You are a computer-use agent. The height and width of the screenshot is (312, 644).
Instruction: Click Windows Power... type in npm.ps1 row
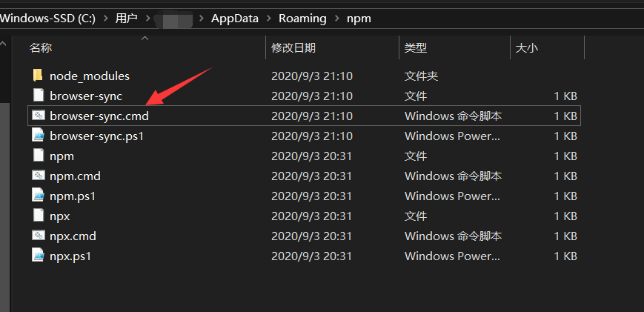[x=452, y=196]
